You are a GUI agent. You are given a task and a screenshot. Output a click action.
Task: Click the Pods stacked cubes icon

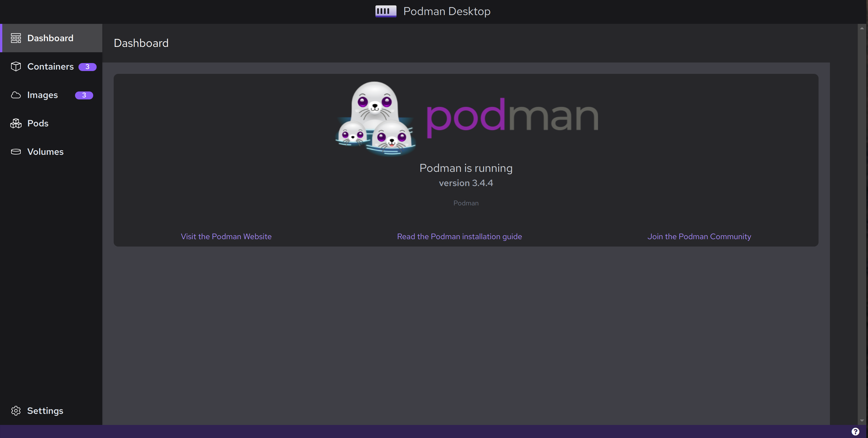16,123
